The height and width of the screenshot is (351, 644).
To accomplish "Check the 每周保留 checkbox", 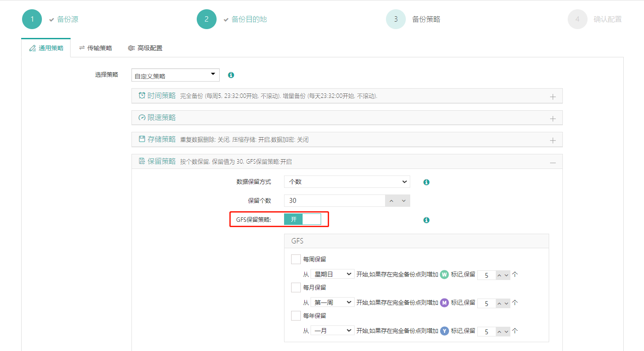I will coord(296,259).
